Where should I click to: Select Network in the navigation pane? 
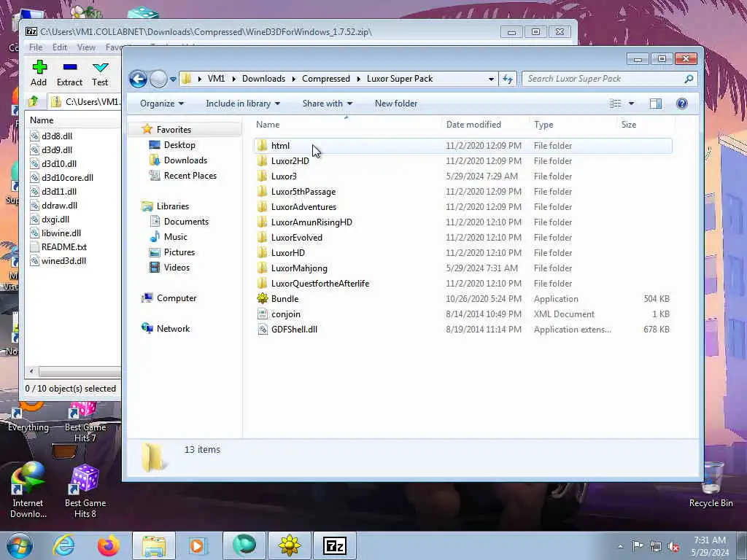173,329
